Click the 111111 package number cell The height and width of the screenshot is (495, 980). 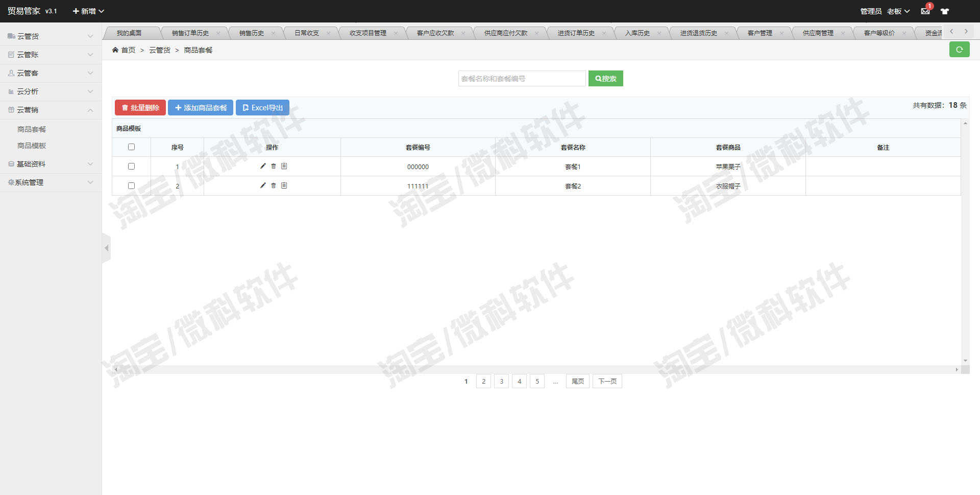(x=418, y=186)
